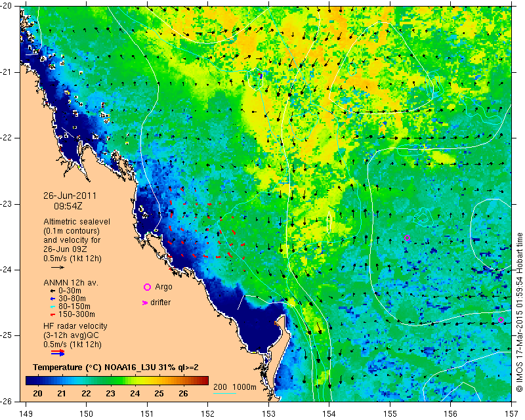Viewport: 525px width, 420px height.
Task: Select the date label 26-Jun-2011
Action: [x=70, y=196]
